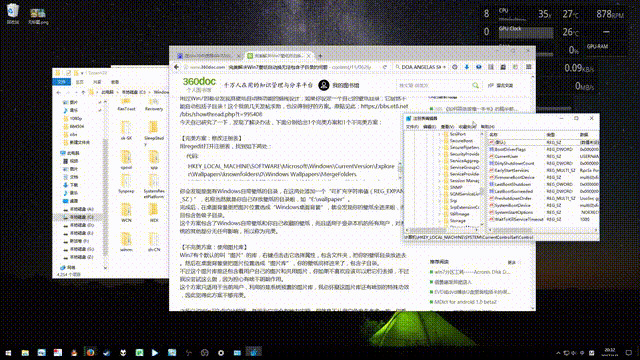Image resolution: width=640 pixels, height=360 pixels.
Task: Open a new browser tab
Action: pyautogui.click(x=320, y=56)
